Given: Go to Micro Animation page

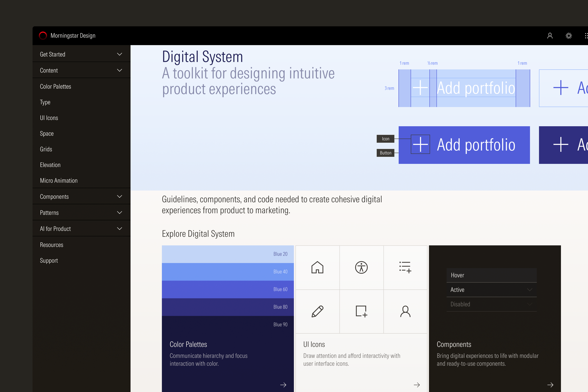Looking at the screenshot, I should click(x=59, y=181).
